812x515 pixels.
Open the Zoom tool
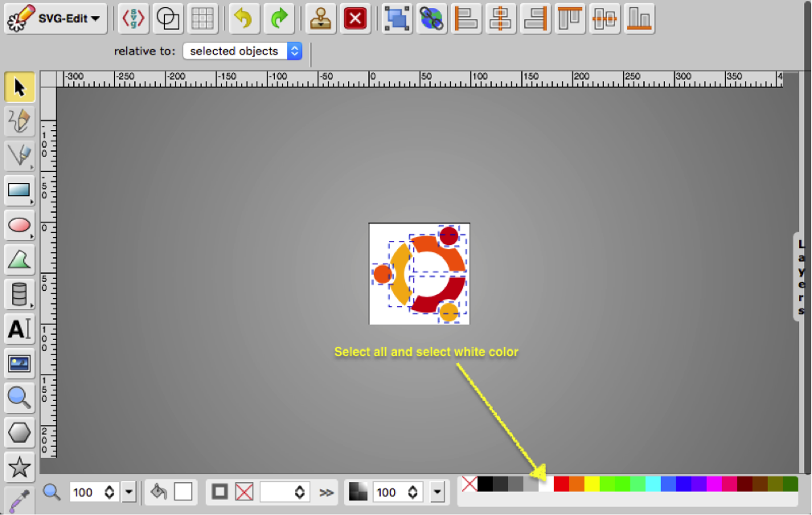point(19,398)
